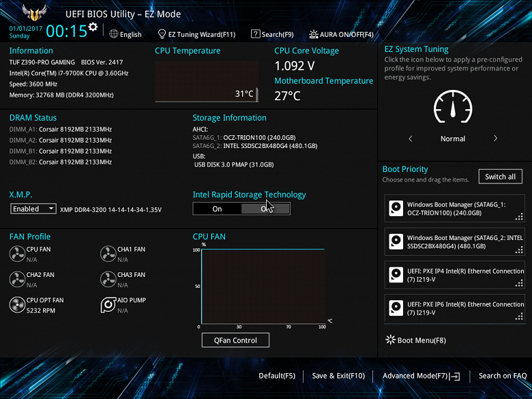This screenshot has width=532, height=399.
Task: Click the CHA3 FAN fan icon
Action: [x=108, y=279]
